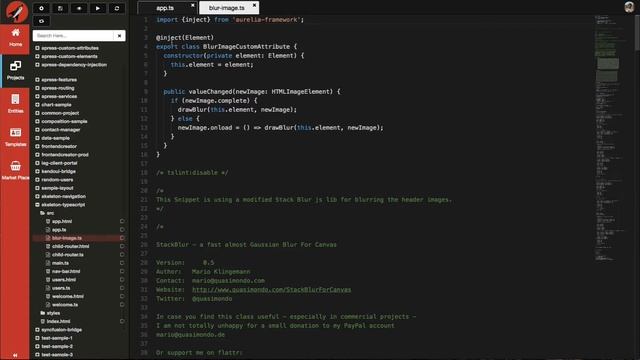Open the welcome.ts file
The width and height of the screenshot is (640, 360).
(x=65, y=305)
